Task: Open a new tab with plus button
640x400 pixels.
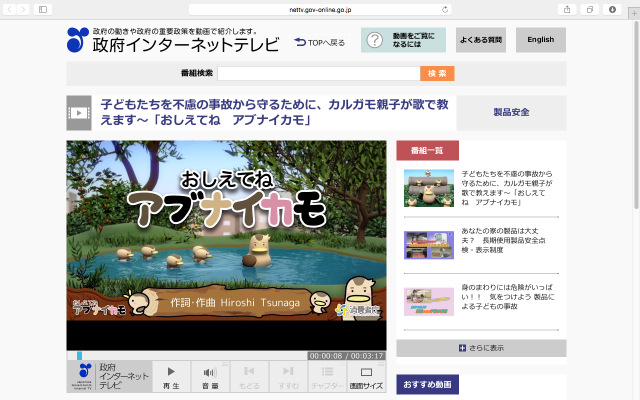Action: point(634,13)
